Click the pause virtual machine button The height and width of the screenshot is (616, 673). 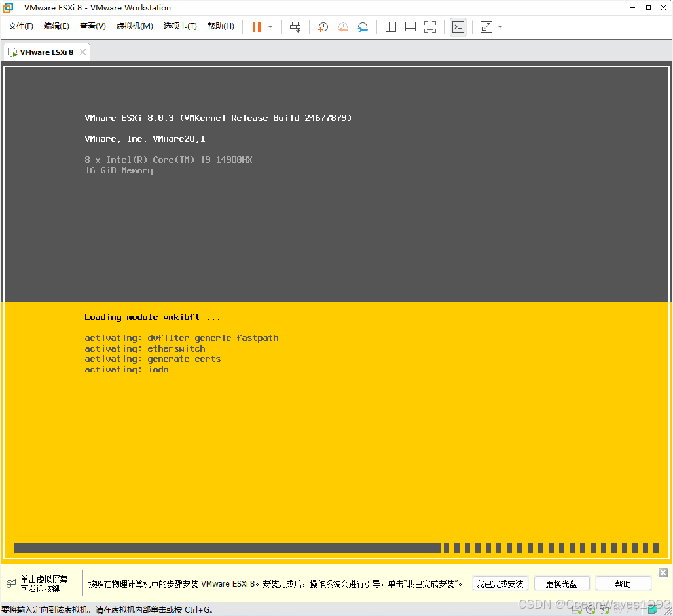pyautogui.click(x=256, y=27)
